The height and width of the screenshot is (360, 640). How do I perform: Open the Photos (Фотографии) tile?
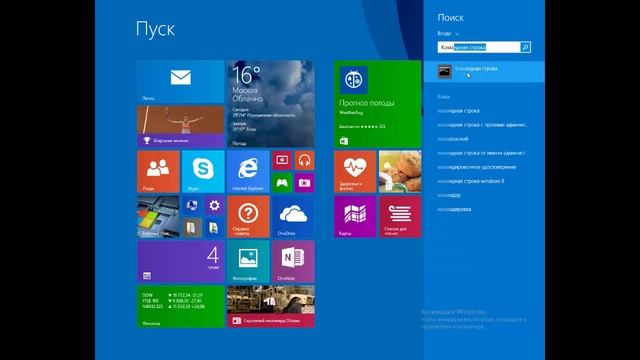click(248, 261)
